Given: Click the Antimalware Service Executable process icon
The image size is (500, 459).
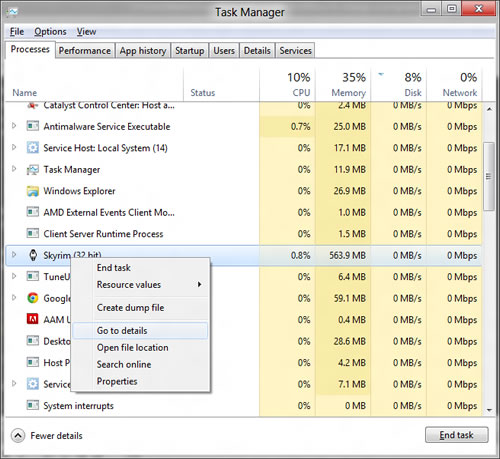Looking at the screenshot, I should [33, 126].
